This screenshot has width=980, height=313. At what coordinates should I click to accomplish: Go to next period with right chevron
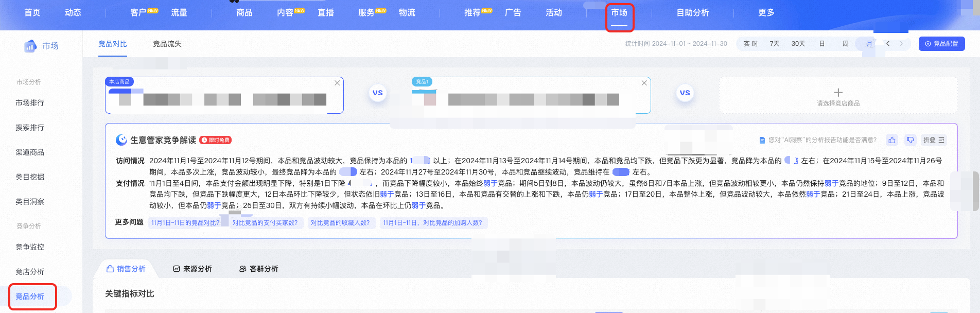tap(901, 44)
